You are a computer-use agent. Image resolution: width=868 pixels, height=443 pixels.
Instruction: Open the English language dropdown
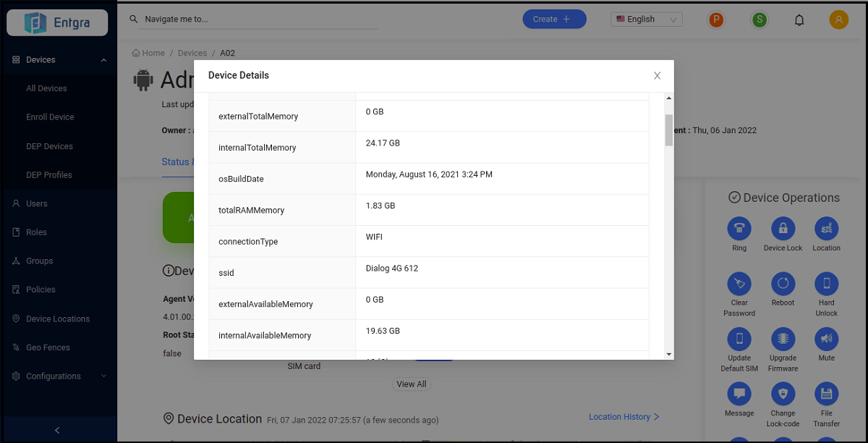pyautogui.click(x=646, y=20)
